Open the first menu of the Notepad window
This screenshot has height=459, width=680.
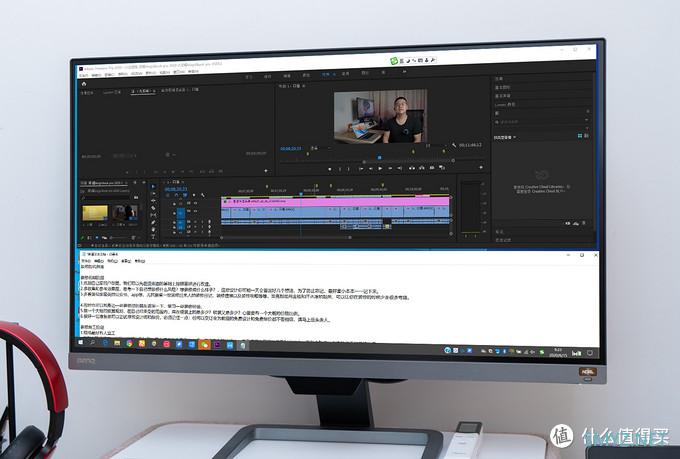point(86,261)
